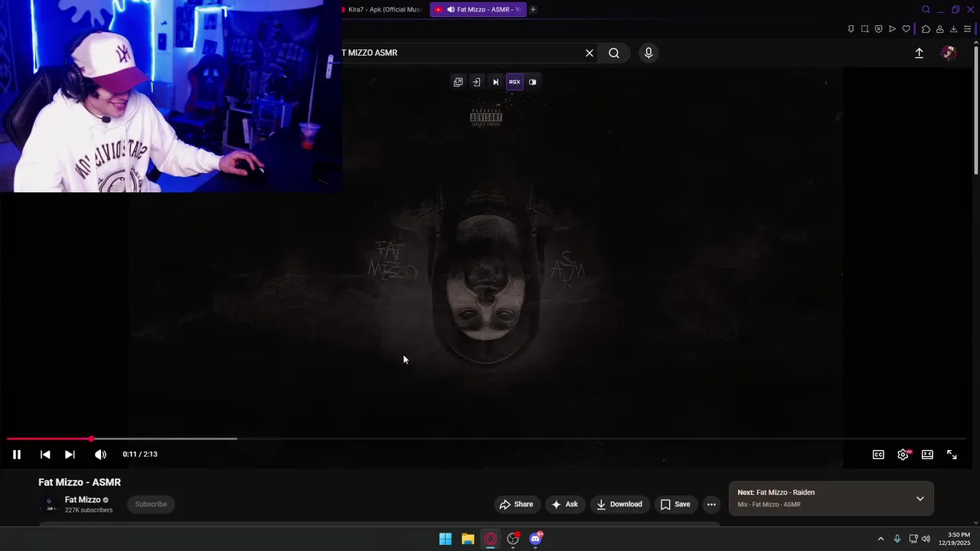
Task: Share the video
Action: tap(516, 504)
